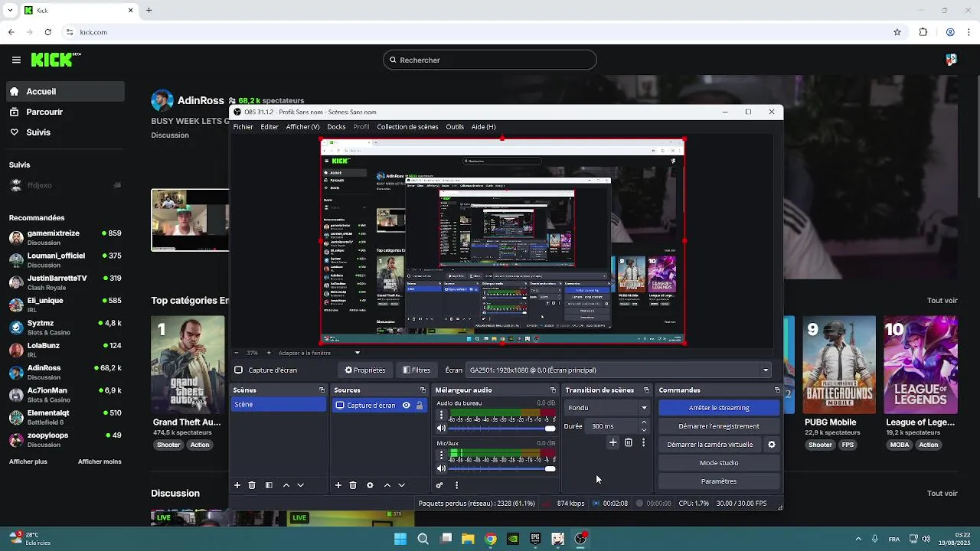Open Éditer menu in OBS

(269, 127)
